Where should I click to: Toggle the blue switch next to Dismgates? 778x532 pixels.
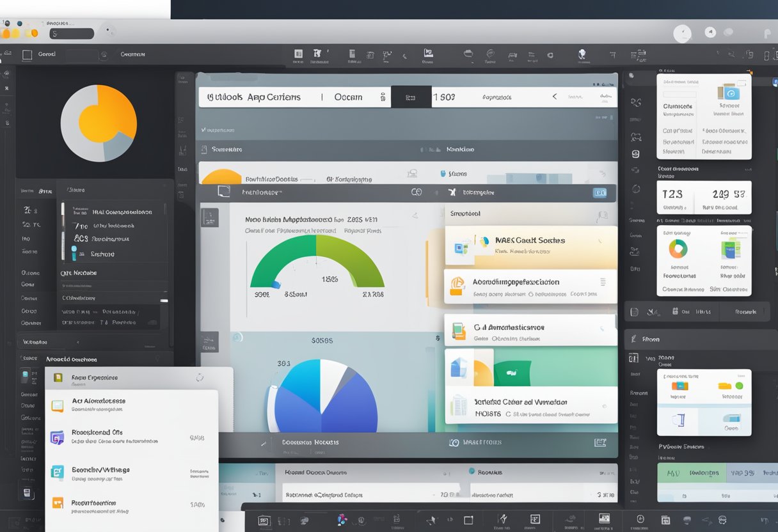pos(599,192)
